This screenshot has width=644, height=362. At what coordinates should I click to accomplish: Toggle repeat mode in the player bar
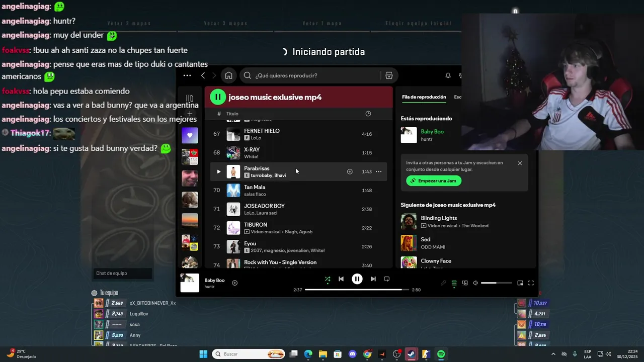pyautogui.click(x=386, y=279)
